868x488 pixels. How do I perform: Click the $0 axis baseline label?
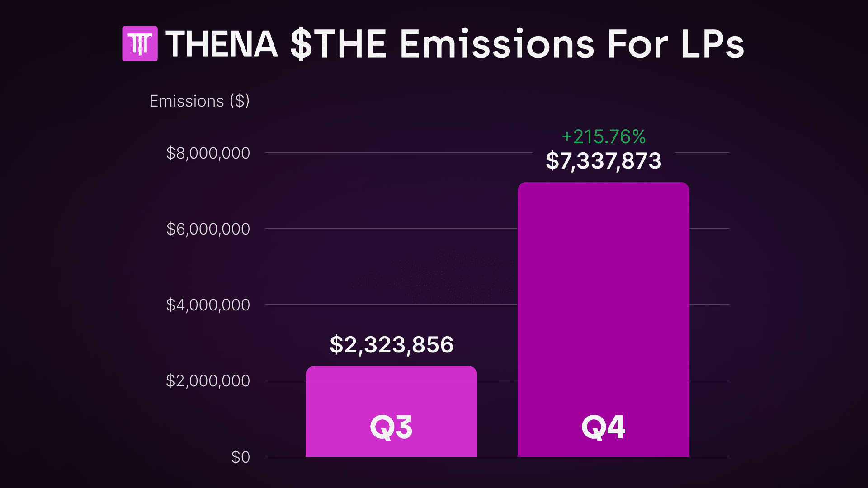(241, 457)
